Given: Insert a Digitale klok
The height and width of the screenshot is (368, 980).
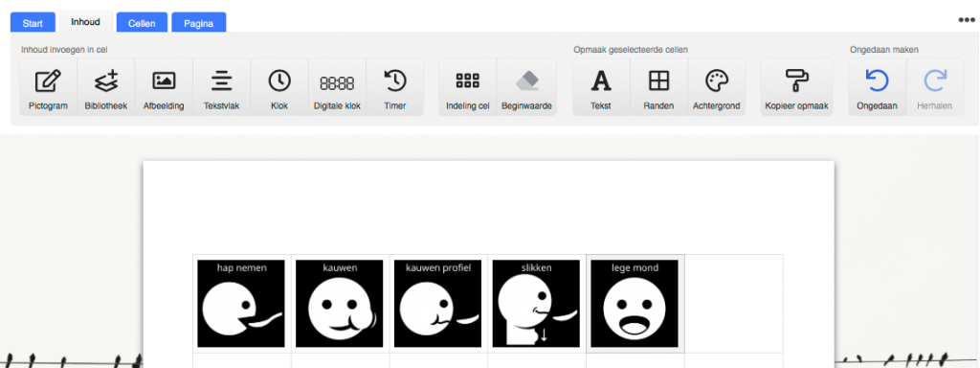Looking at the screenshot, I should pyautogui.click(x=337, y=87).
